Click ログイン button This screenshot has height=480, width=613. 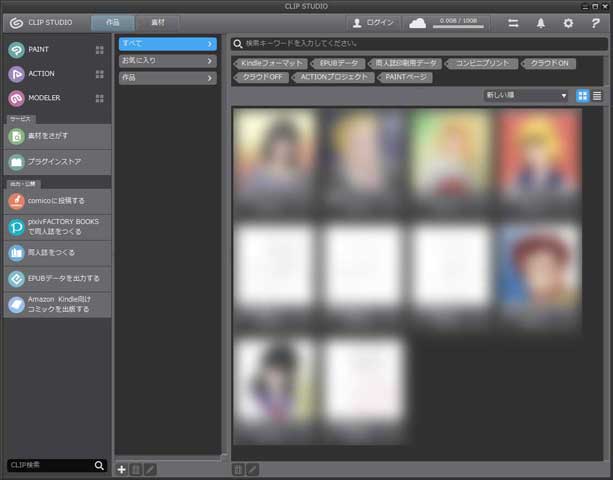(373, 23)
